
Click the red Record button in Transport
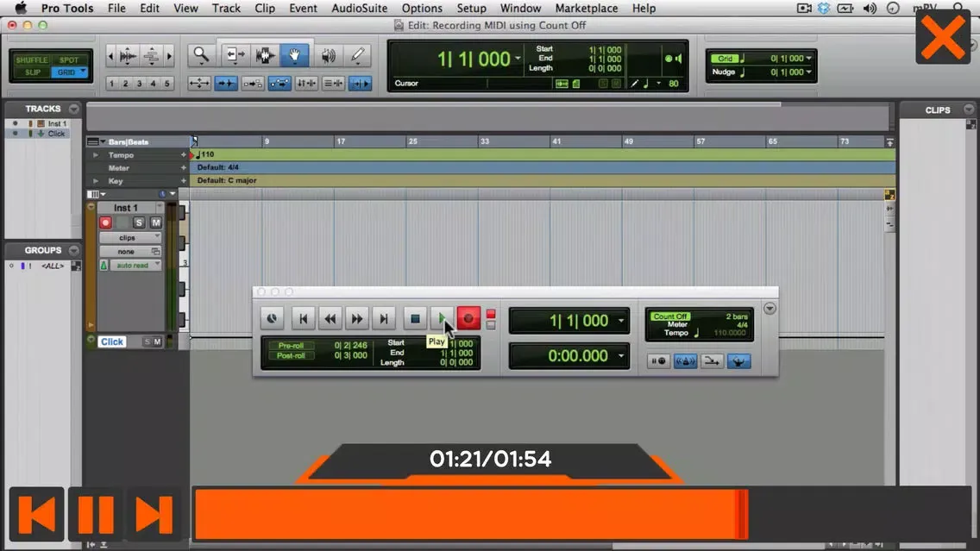click(468, 318)
